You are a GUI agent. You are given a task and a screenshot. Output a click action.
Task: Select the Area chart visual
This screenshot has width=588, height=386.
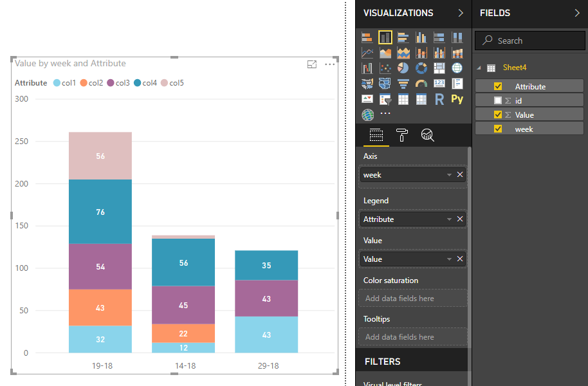[385, 53]
